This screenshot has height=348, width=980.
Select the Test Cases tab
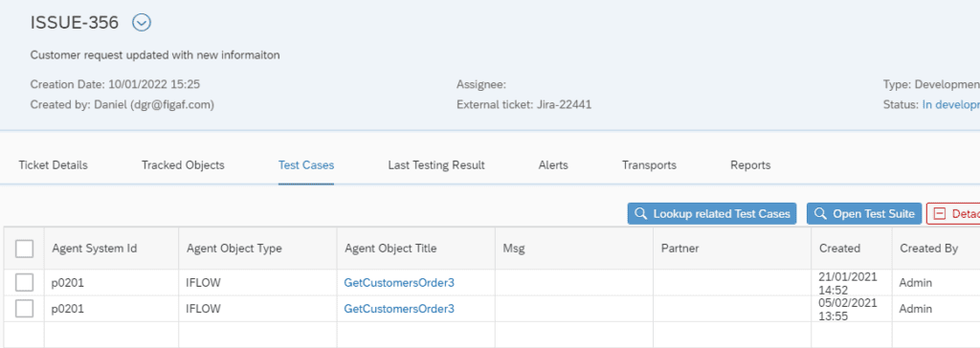click(306, 165)
